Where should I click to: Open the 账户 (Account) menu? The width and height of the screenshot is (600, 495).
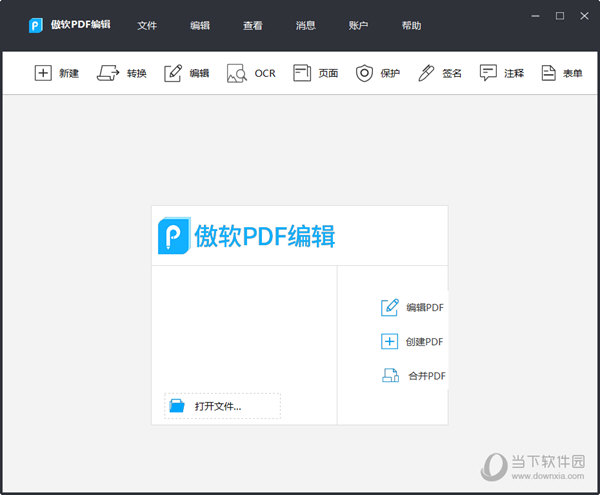pos(359,25)
